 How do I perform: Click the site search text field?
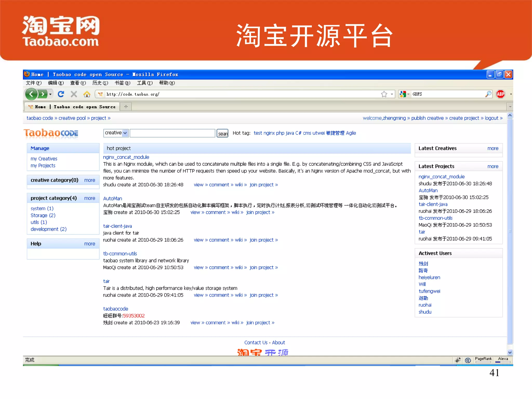tap(172, 133)
